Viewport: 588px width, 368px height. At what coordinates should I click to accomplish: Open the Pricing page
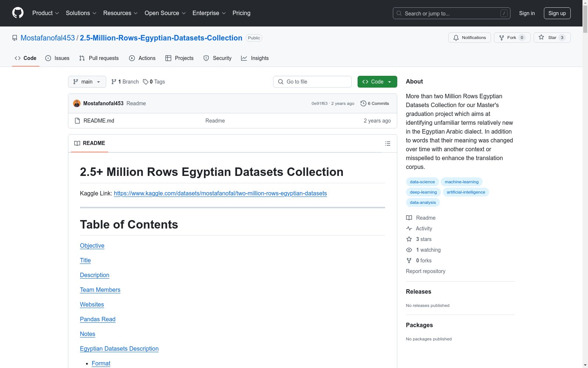(x=241, y=13)
